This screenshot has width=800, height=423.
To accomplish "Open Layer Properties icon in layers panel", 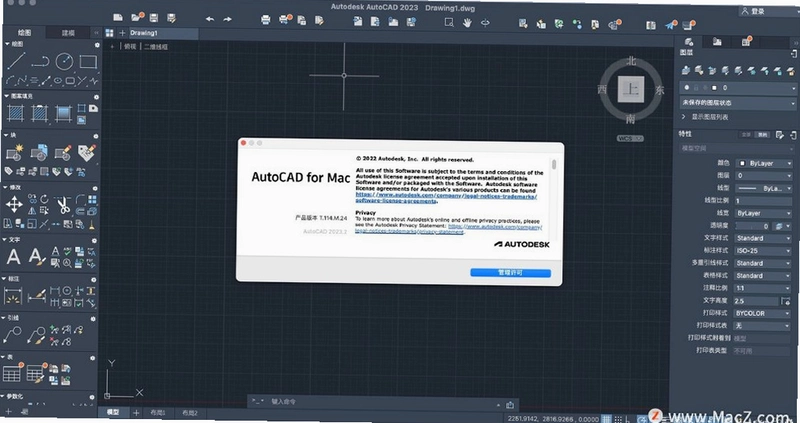I will 686,70.
